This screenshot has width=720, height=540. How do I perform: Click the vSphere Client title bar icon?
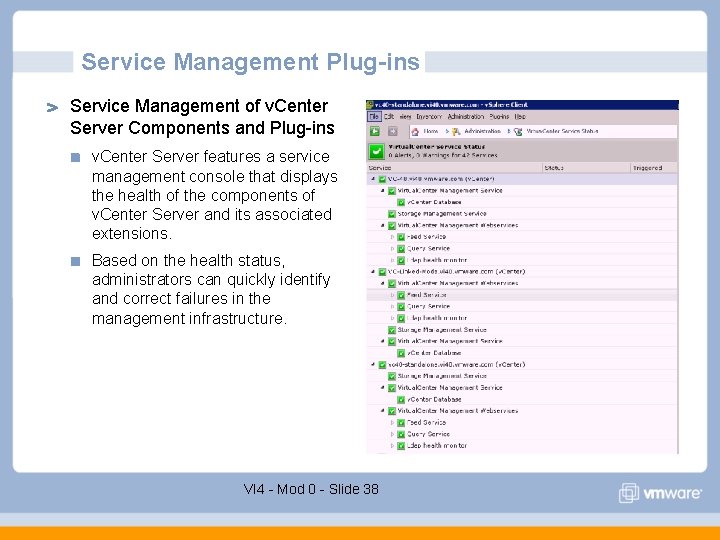tap(369, 105)
